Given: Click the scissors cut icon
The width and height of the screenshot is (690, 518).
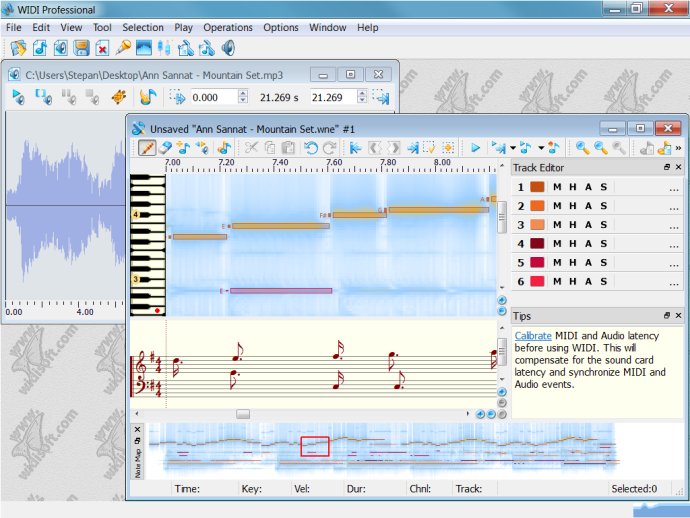Looking at the screenshot, I should tap(251, 148).
